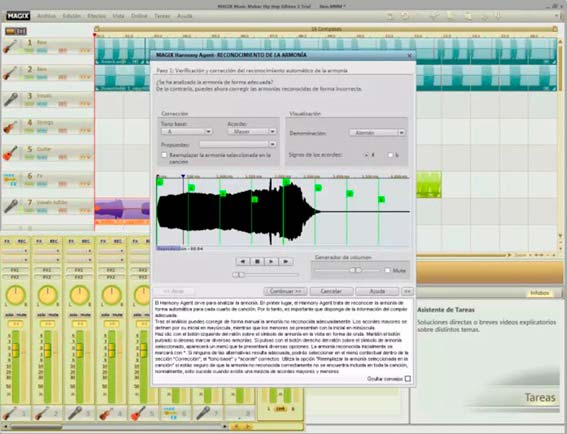This screenshot has height=434, width=567.
Task: Click the bass guitar icon of track 2
Action: point(10,73)
